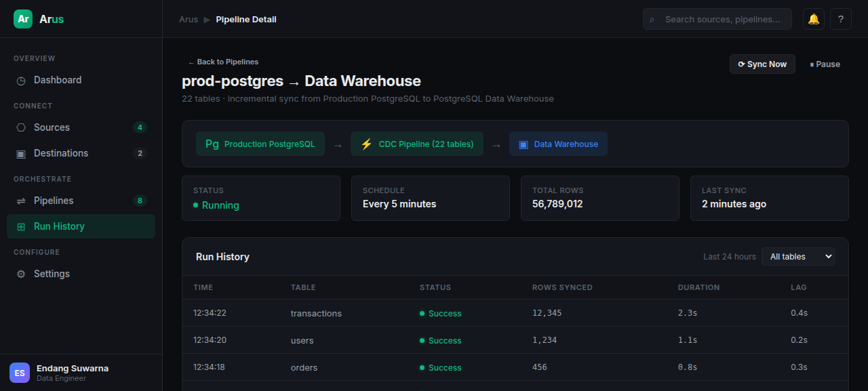Click the Dashboard clock icon in sidebar

21,80
